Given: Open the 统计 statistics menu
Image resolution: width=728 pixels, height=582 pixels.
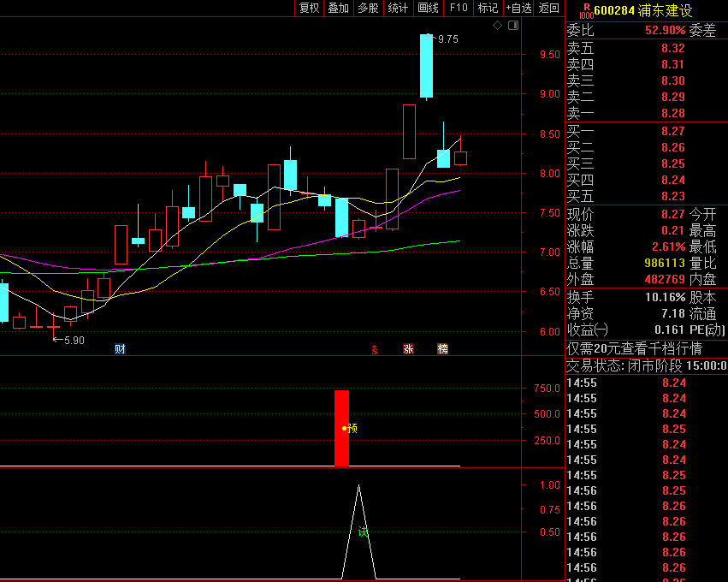Looking at the screenshot, I should pos(398,8).
